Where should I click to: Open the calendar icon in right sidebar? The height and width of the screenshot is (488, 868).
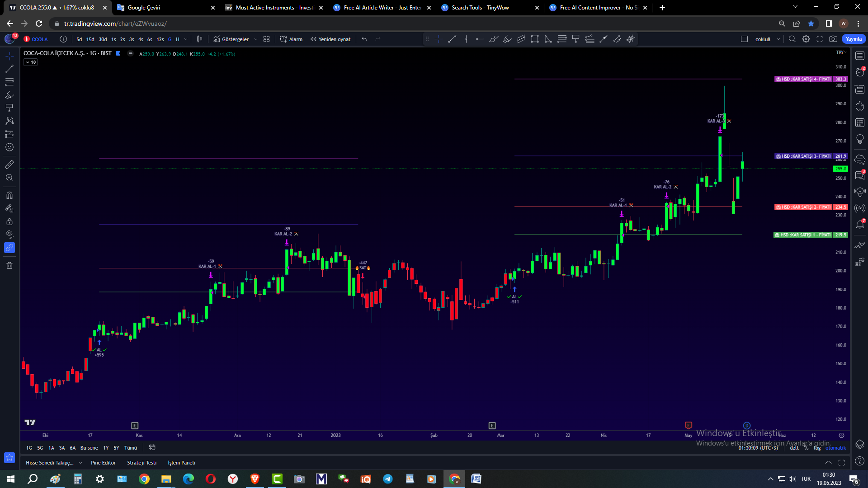pos(860,123)
